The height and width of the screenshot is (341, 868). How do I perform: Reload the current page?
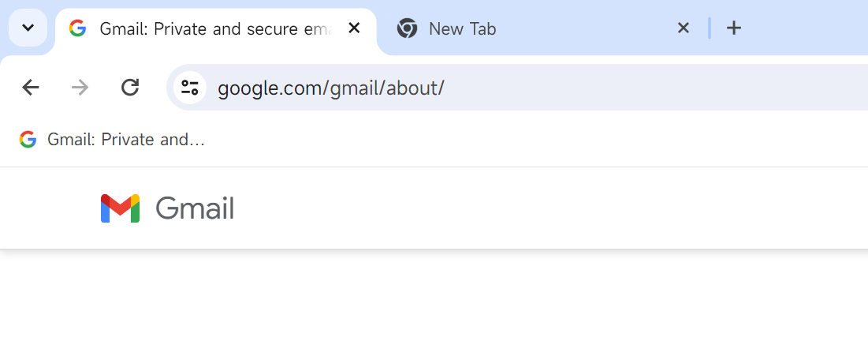(130, 87)
